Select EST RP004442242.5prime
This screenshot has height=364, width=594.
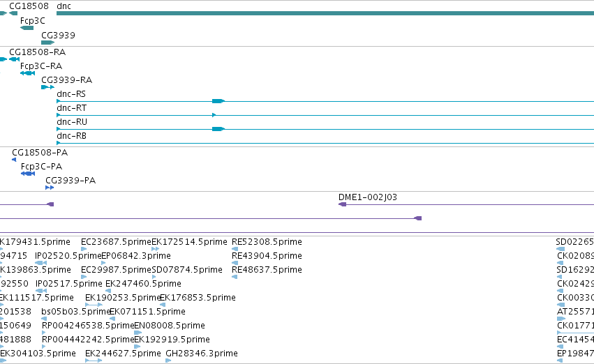(x=88, y=340)
